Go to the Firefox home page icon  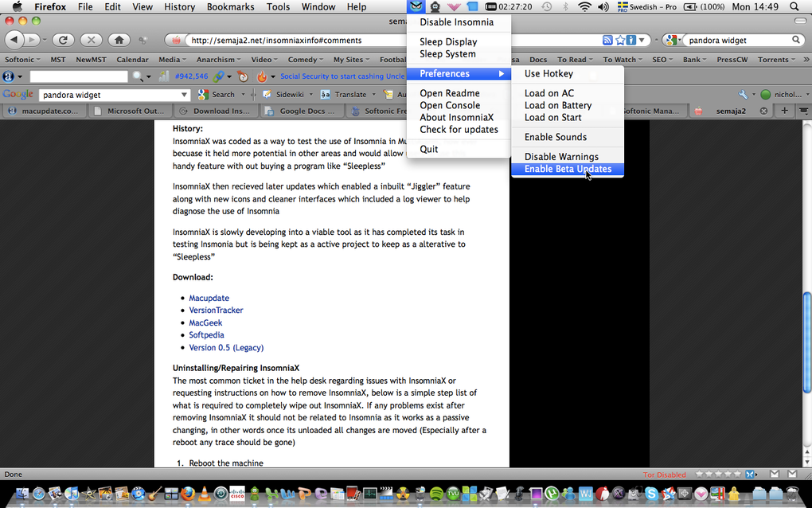coord(119,40)
